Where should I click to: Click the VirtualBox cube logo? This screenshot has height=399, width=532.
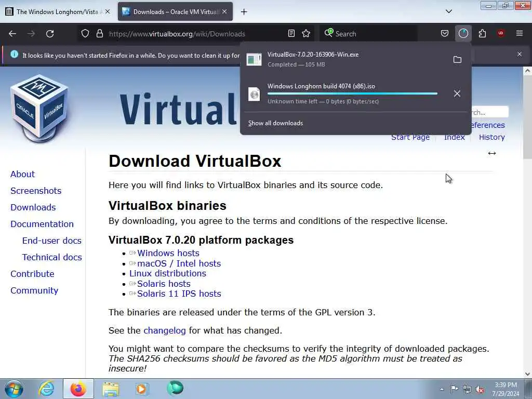tap(39, 109)
